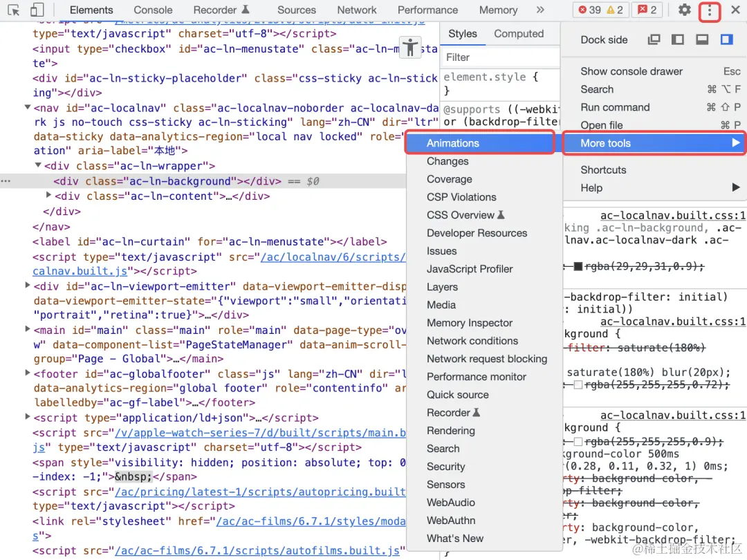Open the WebAuthn tool
The width and height of the screenshot is (747, 560).
[484, 521]
